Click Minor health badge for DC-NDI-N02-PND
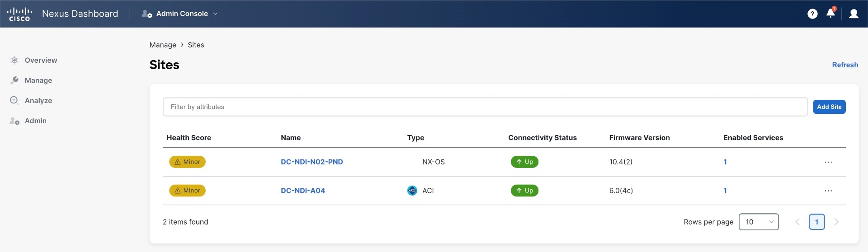Image resolution: width=868 pixels, height=252 pixels. [x=187, y=162]
